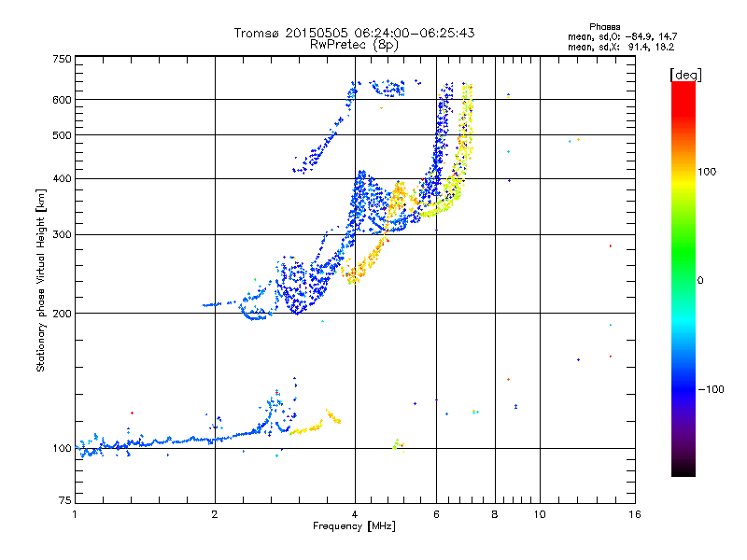747x560 pixels.
Task: Click y-axis tick label '300'
Action: point(62,235)
